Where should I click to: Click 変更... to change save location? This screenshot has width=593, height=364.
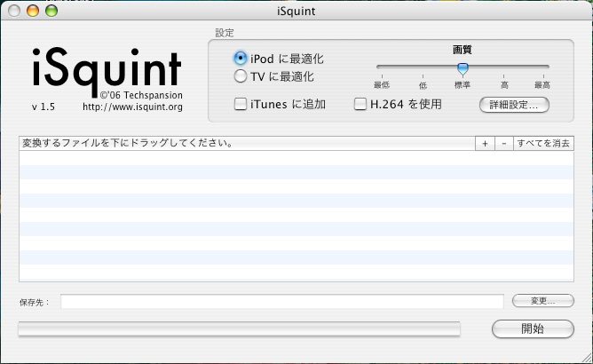[x=543, y=301]
